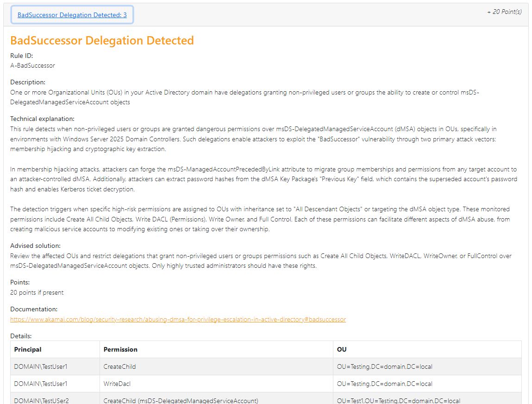Select the WriteDacl permission cell
The height and width of the screenshot is (404, 532).
[117, 384]
